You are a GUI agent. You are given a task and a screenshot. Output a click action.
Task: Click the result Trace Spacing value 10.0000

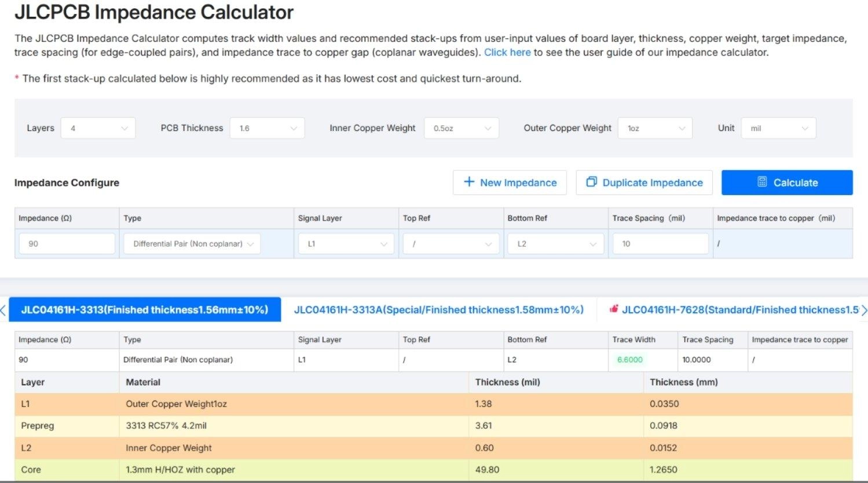click(697, 360)
